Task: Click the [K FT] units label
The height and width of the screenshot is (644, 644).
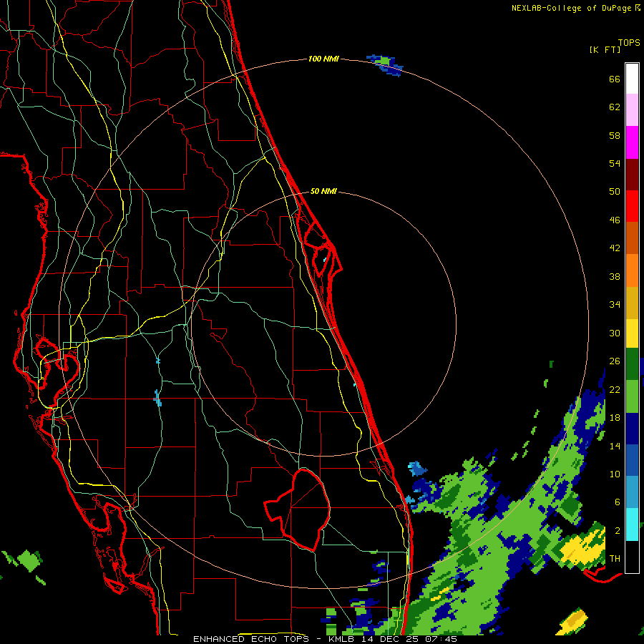Action: [605, 50]
